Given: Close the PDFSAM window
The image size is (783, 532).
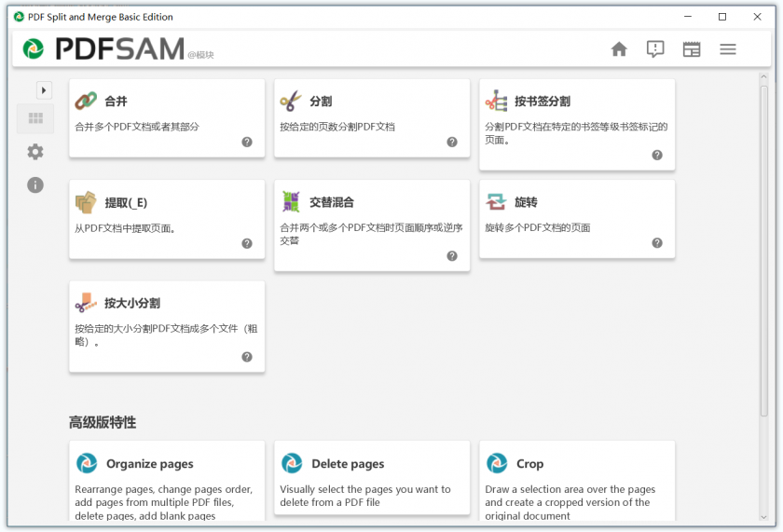Looking at the screenshot, I should 757,17.
